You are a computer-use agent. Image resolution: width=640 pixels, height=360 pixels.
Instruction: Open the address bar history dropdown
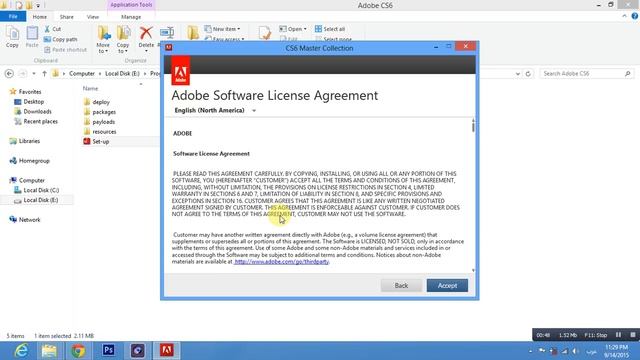[518, 73]
